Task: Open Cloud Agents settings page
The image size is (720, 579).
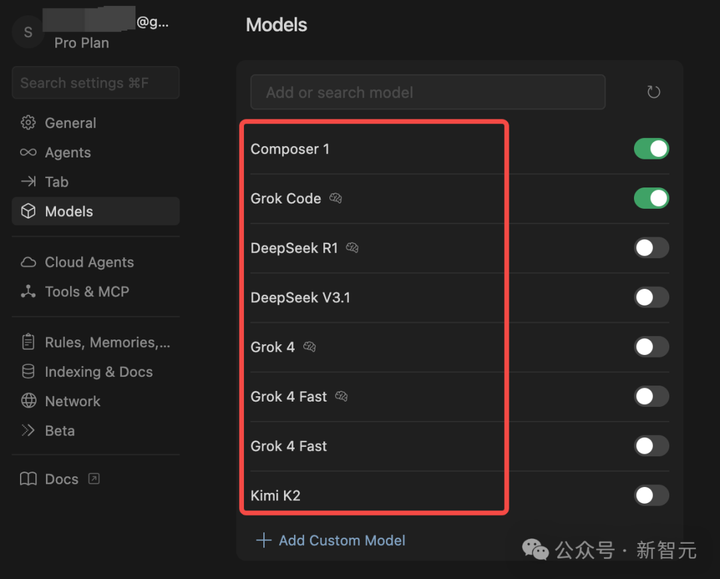Action: [88, 262]
